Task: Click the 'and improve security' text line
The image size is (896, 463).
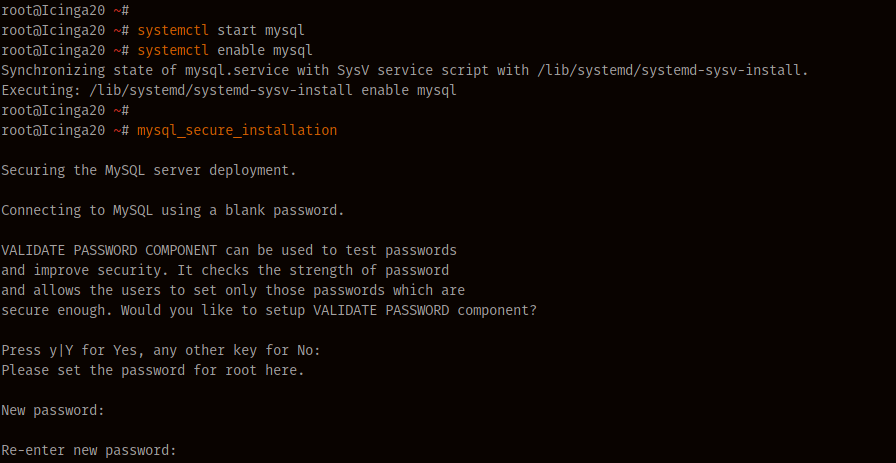Action: tap(225, 270)
